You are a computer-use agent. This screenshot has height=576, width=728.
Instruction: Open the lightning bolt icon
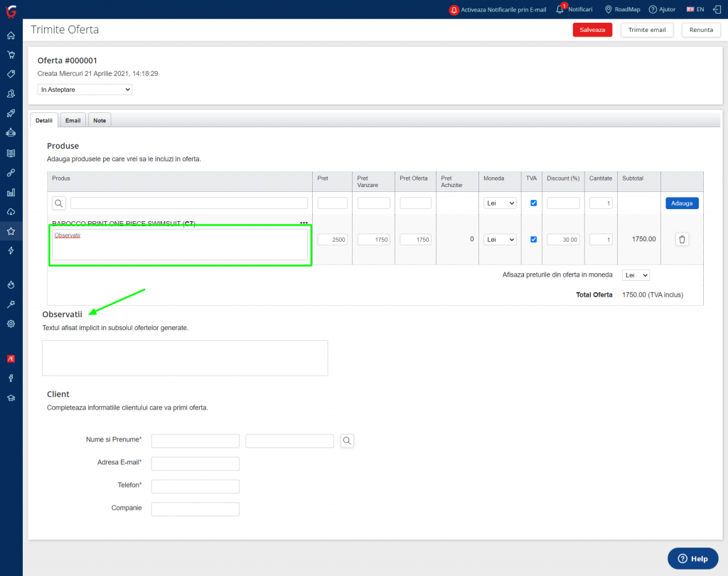(11, 251)
